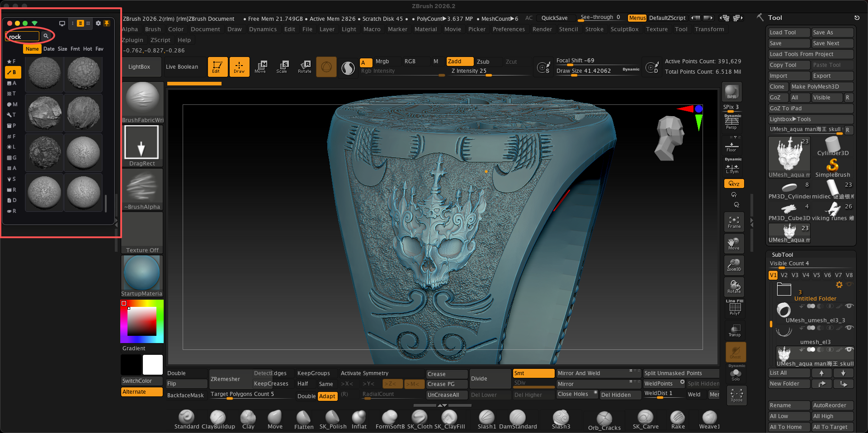Open the StartupMaterial material selector
Screen dimensions: 868x433
click(142, 276)
